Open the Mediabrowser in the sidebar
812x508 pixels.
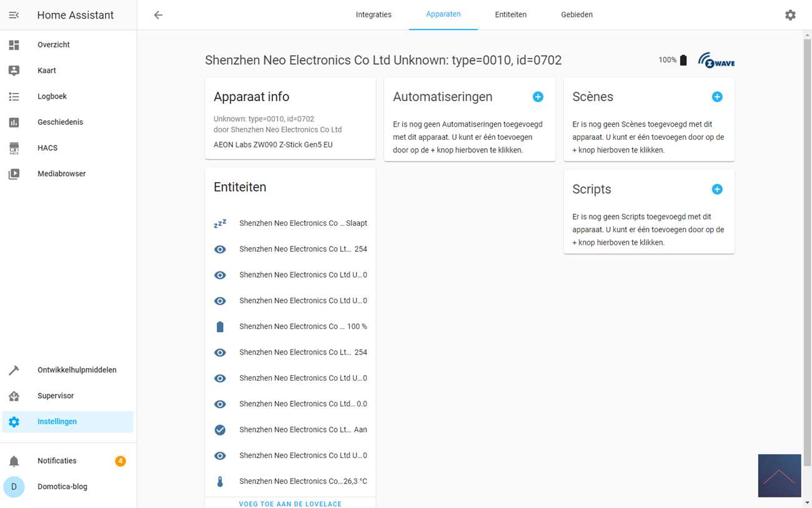click(68, 173)
